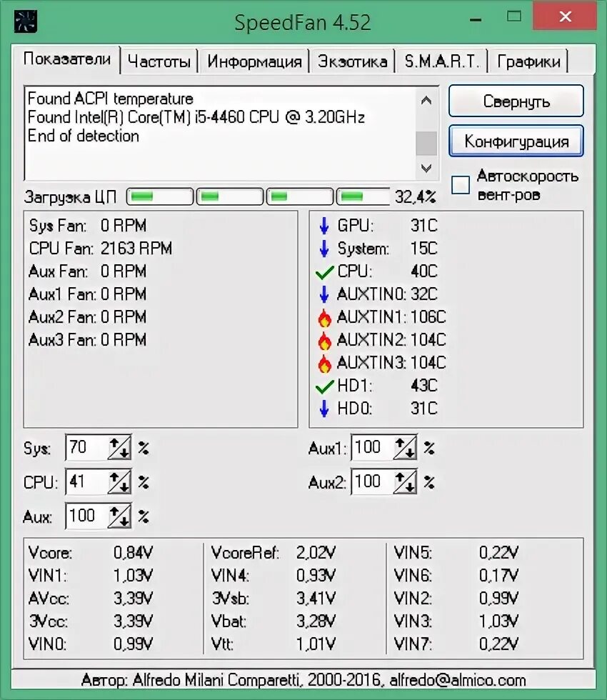Screen dimensions: 607x700
Task: Switch to the Частоты tab
Action: coord(159,61)
